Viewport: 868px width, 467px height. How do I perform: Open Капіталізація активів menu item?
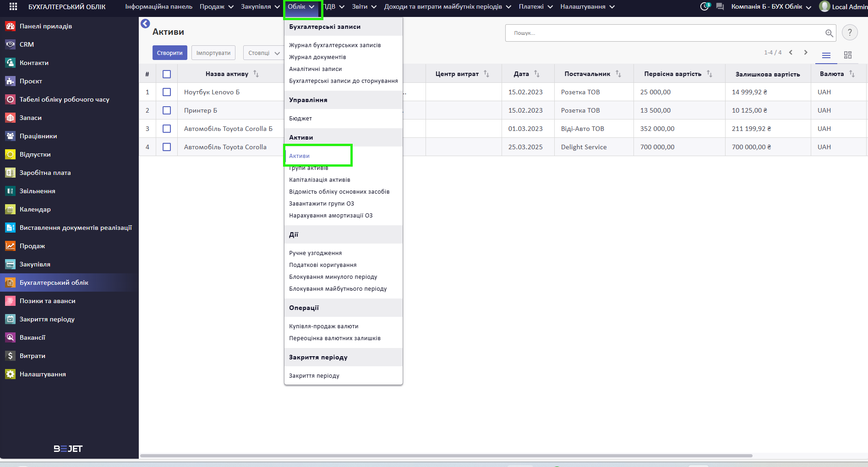[x=320, y=179]
